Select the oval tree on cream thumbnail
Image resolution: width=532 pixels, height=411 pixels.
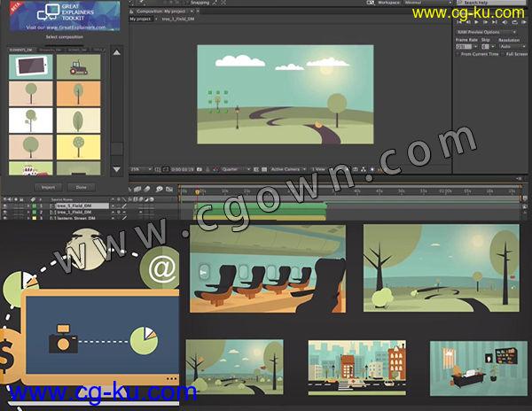pos(78,120)
